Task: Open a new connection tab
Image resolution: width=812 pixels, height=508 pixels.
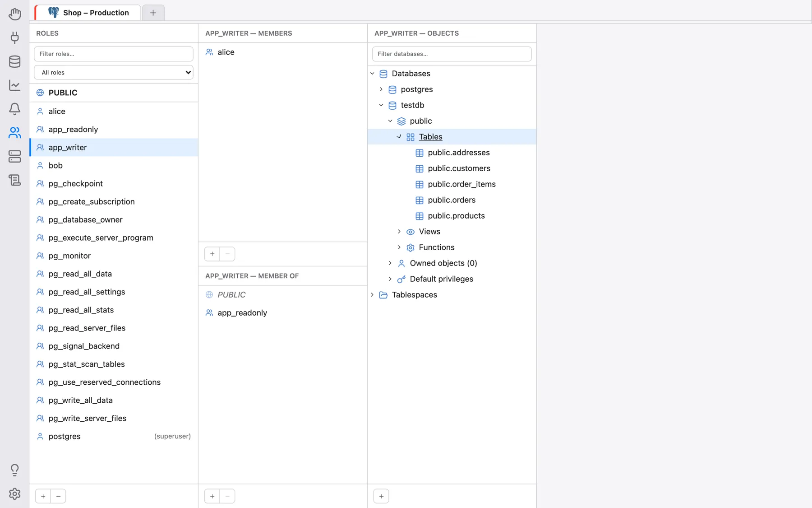Action: coord(153,13)
